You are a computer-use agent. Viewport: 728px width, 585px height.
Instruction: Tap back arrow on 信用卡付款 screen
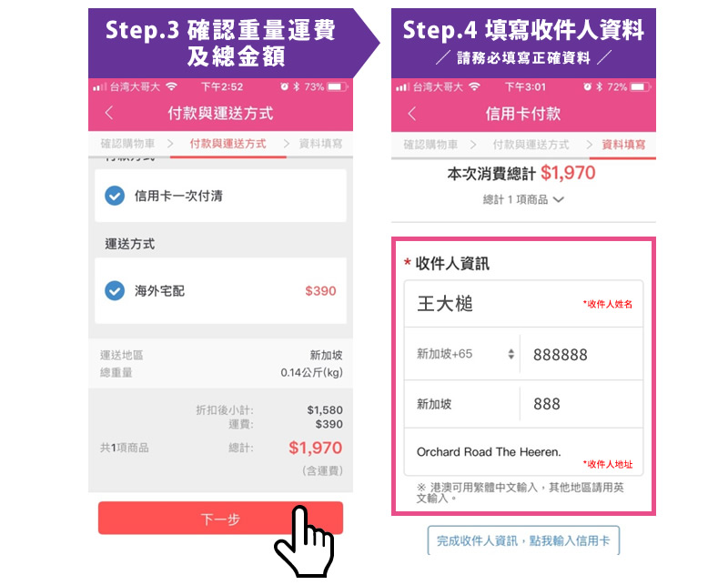coord(412,114)
